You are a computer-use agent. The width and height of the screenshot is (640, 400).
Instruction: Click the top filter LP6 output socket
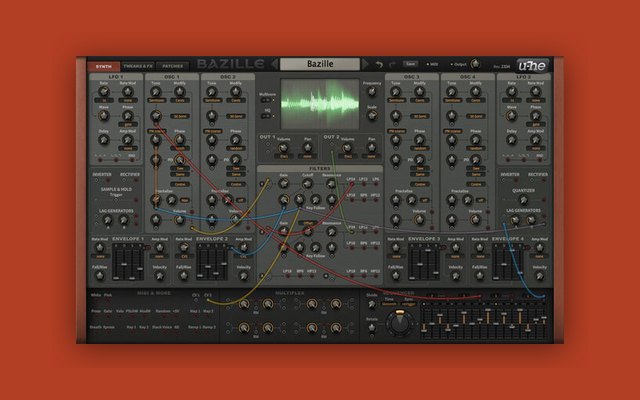[376, 184]
